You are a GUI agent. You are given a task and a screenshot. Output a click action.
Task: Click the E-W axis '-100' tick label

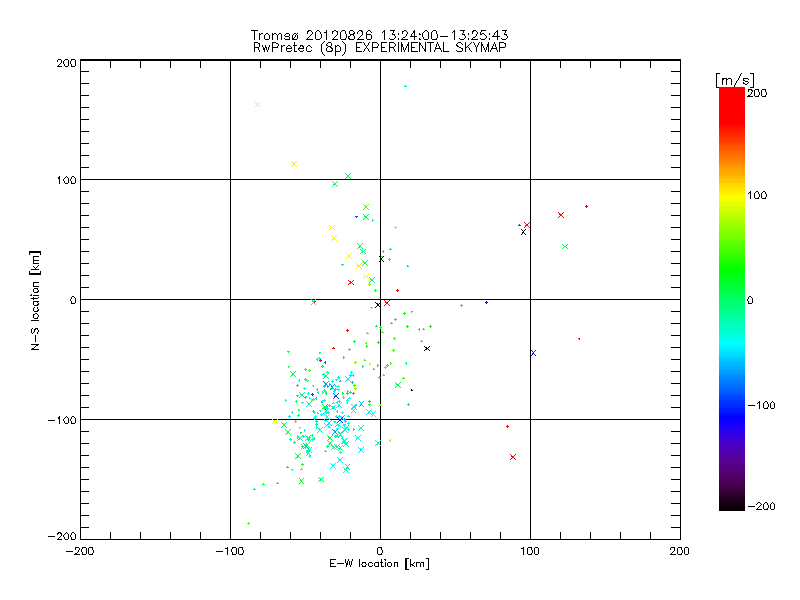tap(230, 551)
